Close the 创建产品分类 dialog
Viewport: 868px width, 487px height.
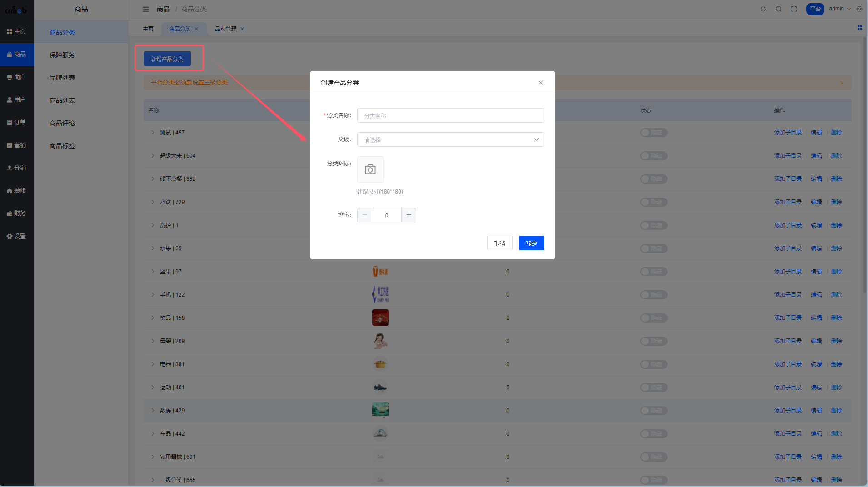[x=540, y=83]
